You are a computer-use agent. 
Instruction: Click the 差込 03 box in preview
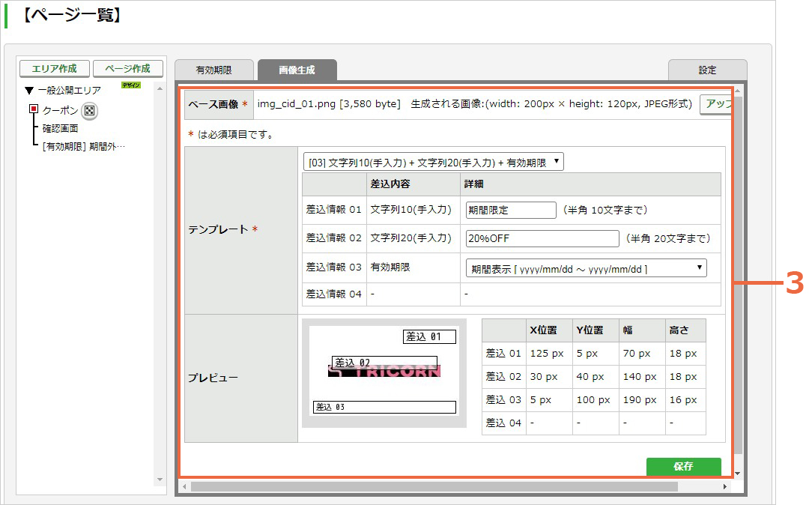[x=384, y=407]
